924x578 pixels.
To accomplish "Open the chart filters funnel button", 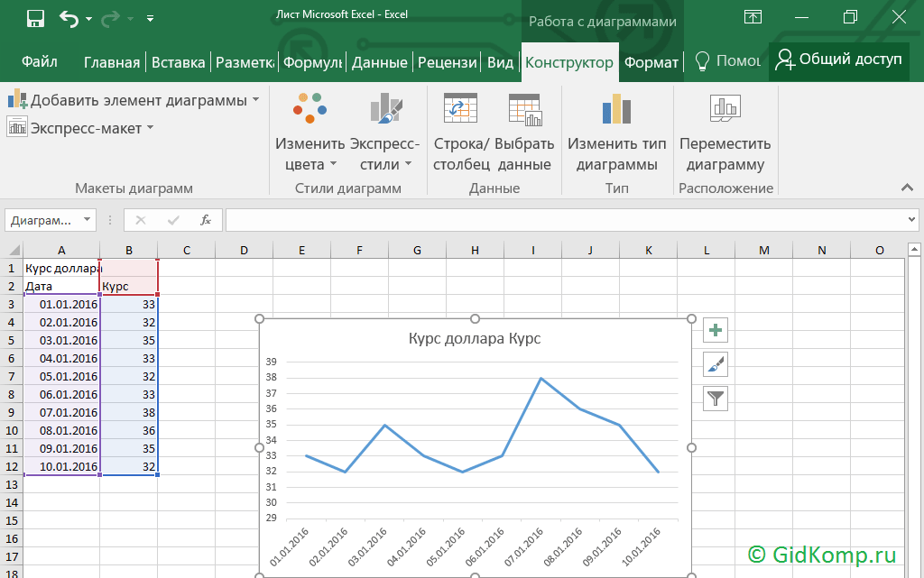I will 716,398.
